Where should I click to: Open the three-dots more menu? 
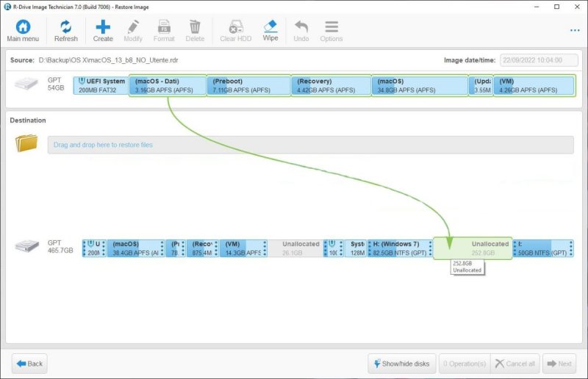click(x=575, y=30)
